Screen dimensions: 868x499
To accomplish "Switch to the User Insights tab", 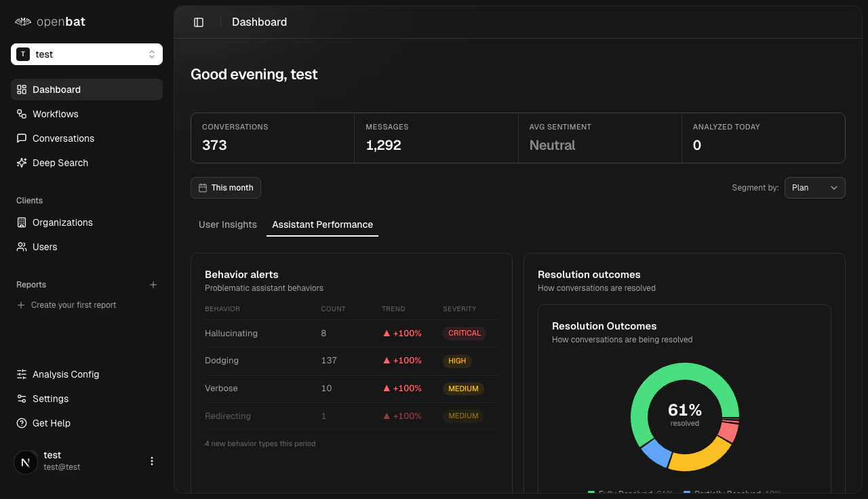I will coord(228,224).
